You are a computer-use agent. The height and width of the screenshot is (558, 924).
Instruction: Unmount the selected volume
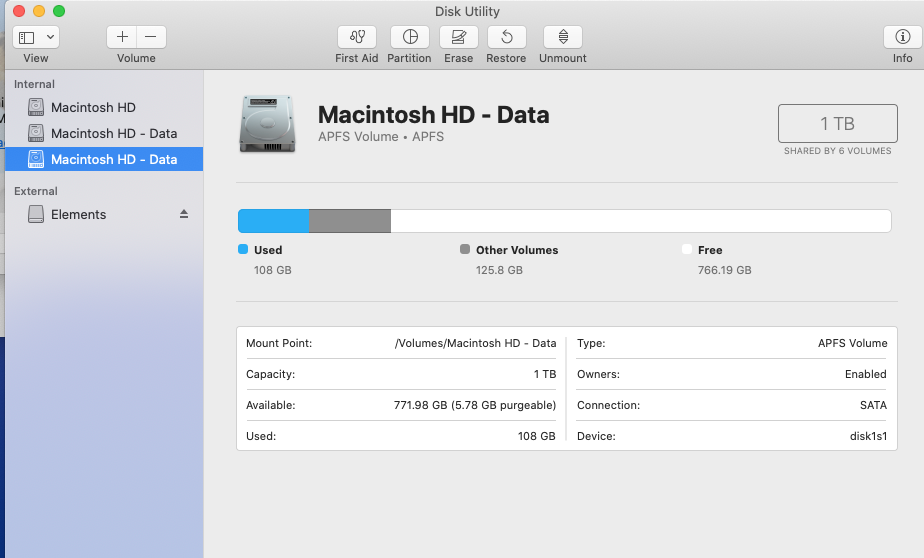pos(563,37)
